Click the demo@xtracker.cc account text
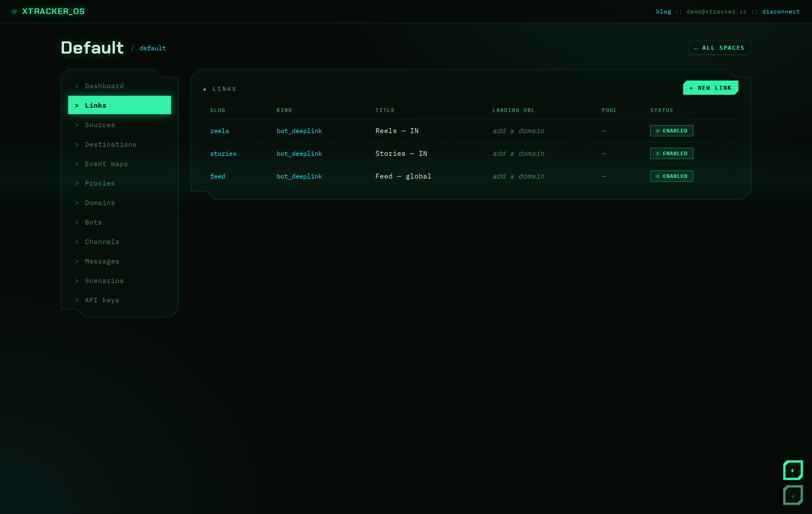Viewport: 812px width, 514px height. (716, 11)
